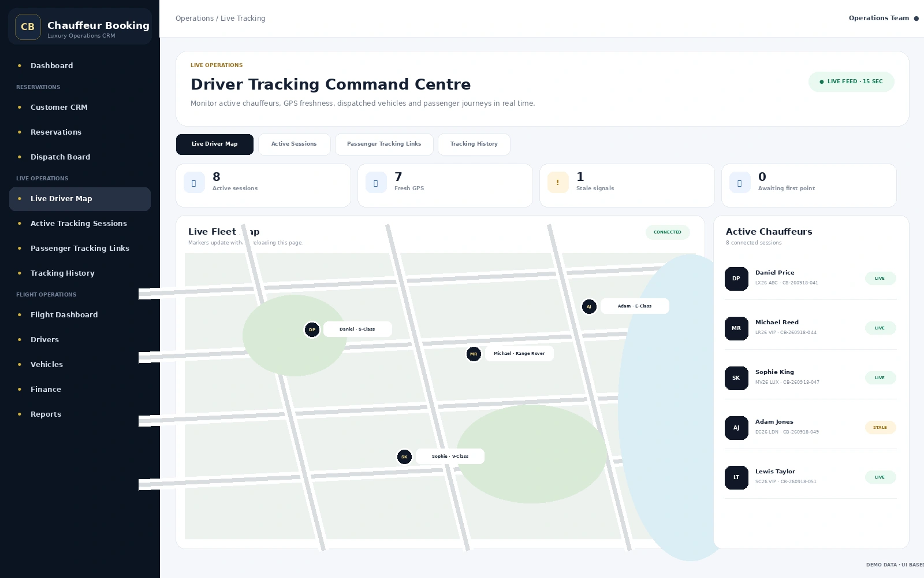Open Active Tracking Sessions in sidebar
Viewport: 924px width, 578px height.
coord(80,224)
